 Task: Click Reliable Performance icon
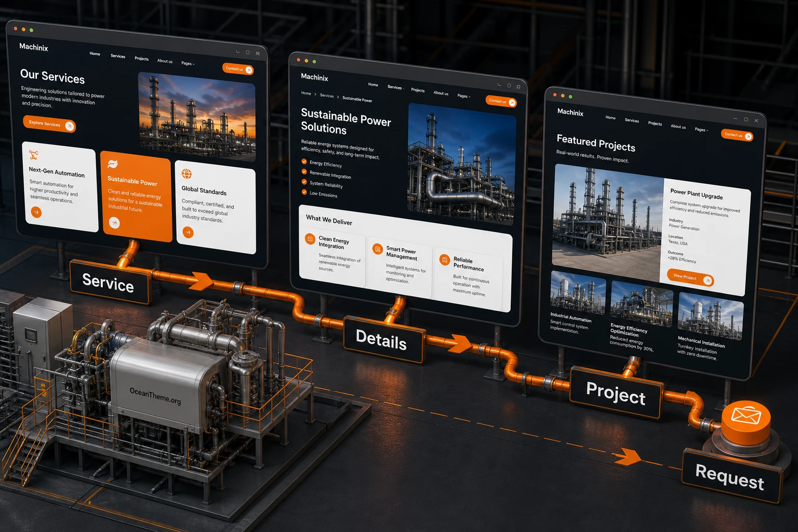pyautogui.click(x=445, y=260)
